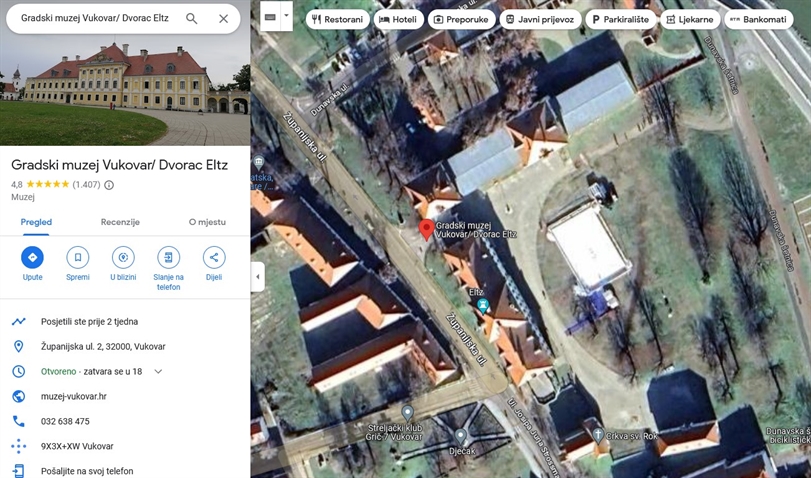Click the map layer view button

pos(270,17)
